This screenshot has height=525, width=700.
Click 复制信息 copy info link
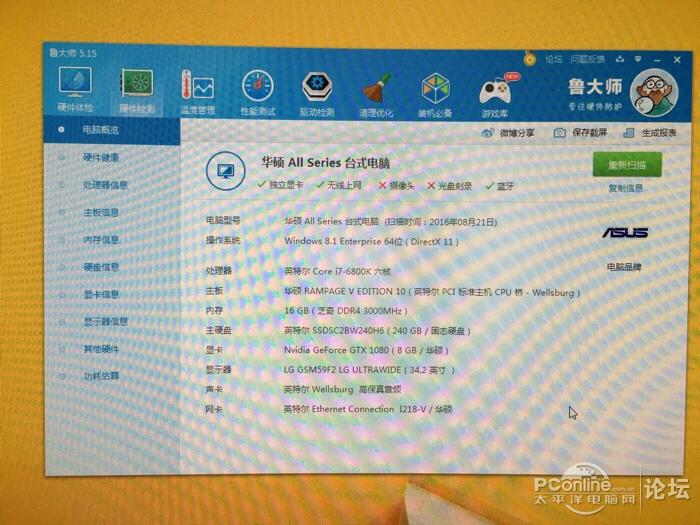coord(626,188)
